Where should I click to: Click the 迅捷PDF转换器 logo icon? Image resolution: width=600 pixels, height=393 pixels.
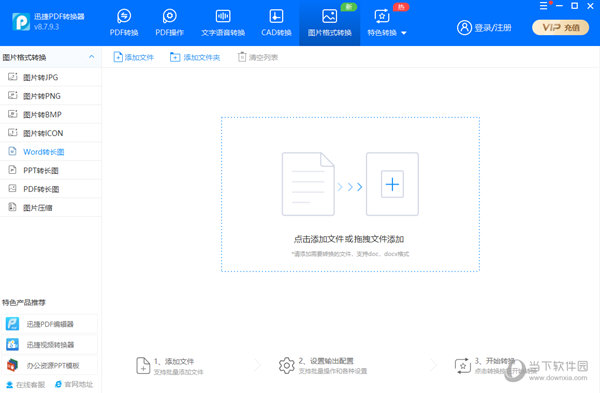[x=21, y=22]
